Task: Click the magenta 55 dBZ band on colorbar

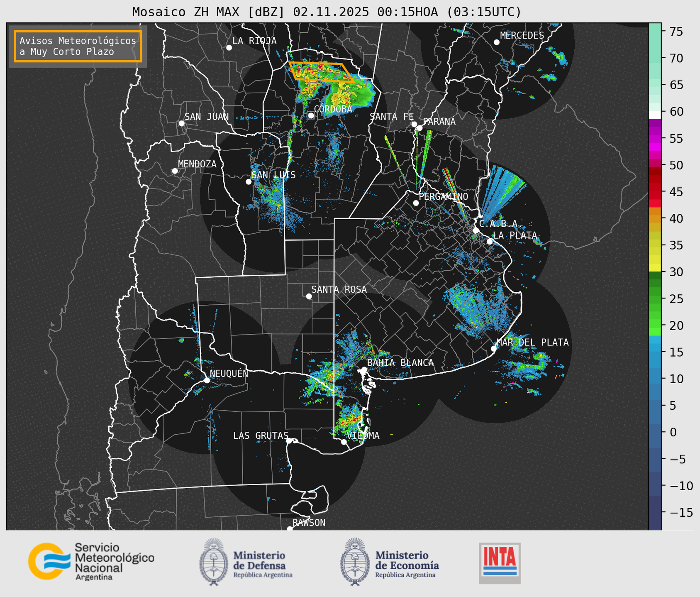Action: (x=654, y=139)
